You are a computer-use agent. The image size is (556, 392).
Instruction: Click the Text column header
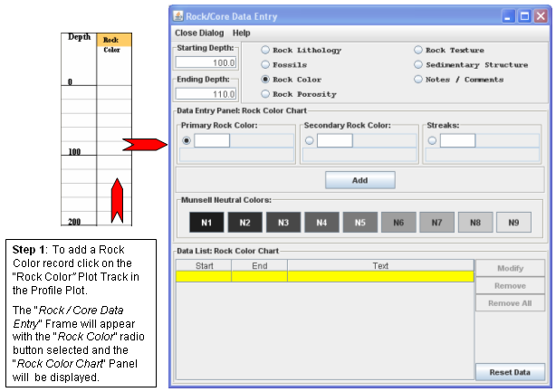[x=380, y=266]
